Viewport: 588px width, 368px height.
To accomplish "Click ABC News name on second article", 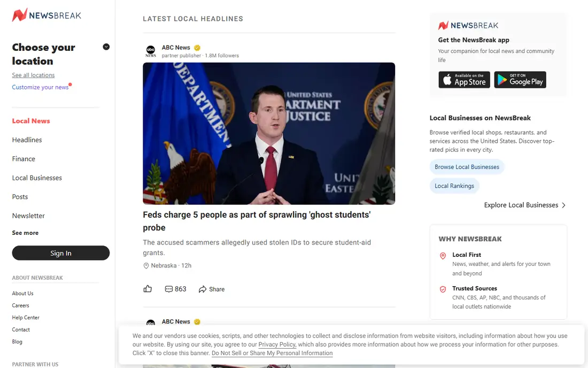I will [176, 321].
